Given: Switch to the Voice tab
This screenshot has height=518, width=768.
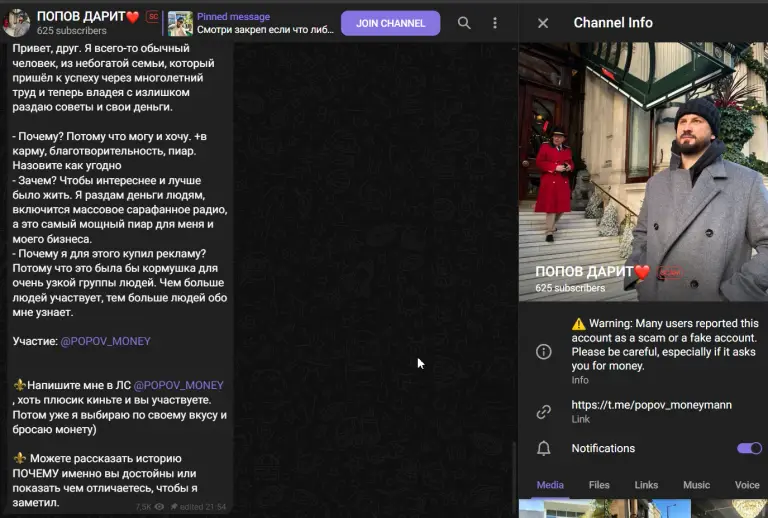Looking at the screenshot, I should click(x=747, y=485).
